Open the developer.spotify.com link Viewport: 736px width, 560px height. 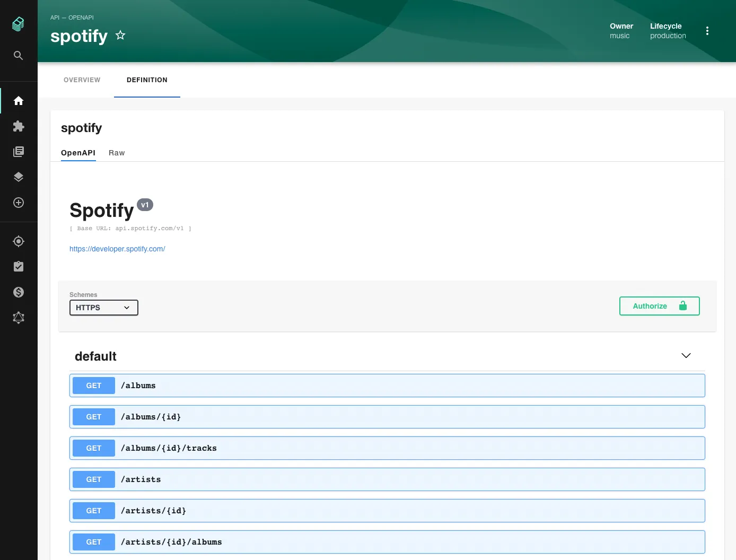pos(117,249)
